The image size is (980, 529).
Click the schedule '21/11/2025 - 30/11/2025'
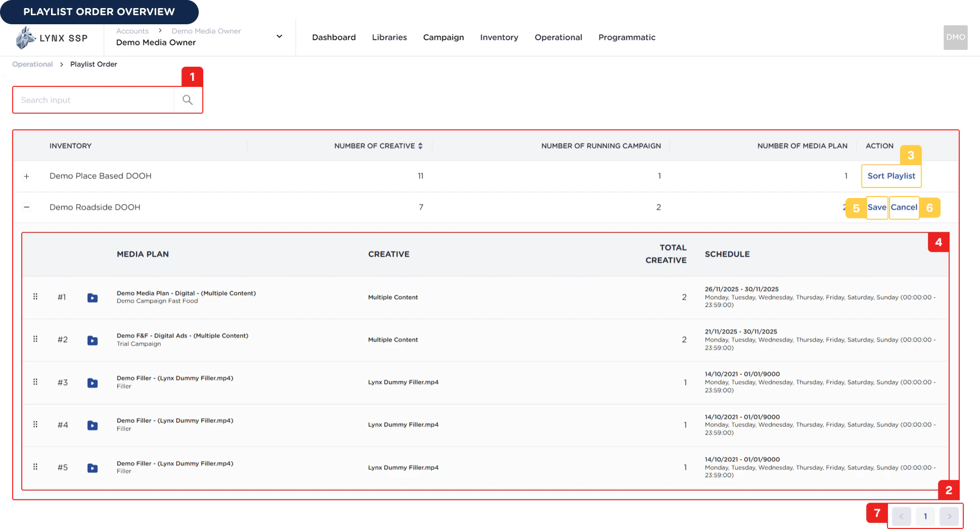click(x=741, y=331)
